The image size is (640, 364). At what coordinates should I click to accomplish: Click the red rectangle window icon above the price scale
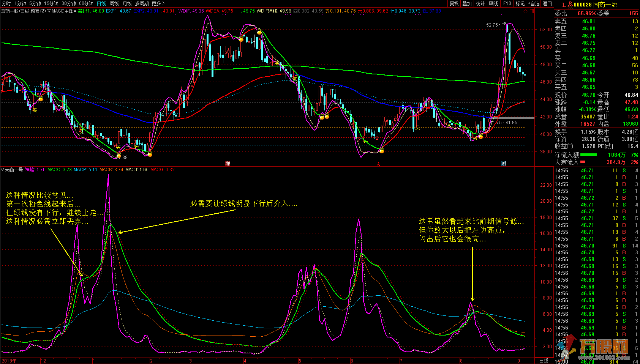tap(532, 11)
